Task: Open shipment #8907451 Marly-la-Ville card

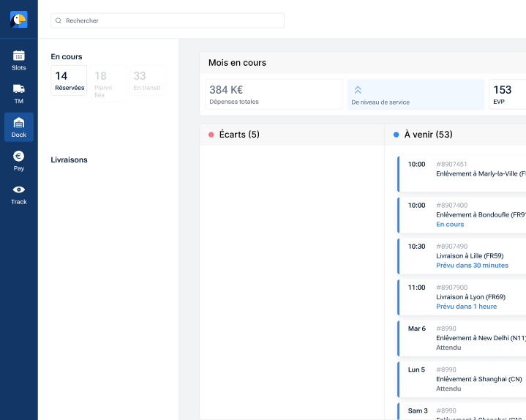Action: point(462,173)
